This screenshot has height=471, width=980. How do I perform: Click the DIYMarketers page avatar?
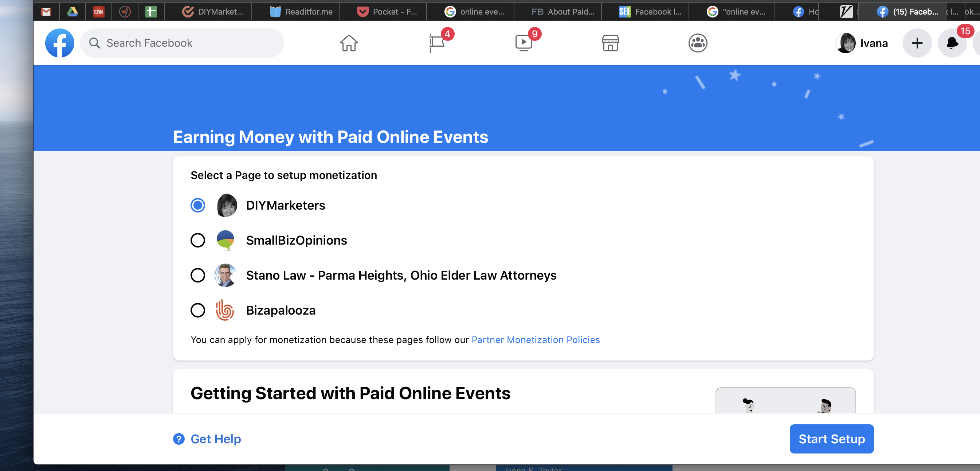[x=227, y=205]
